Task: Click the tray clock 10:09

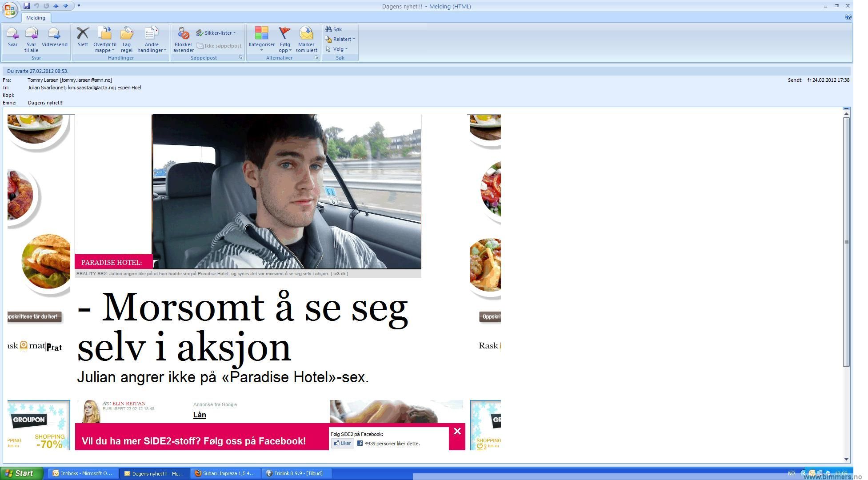Action: click(x=841, y=473)
